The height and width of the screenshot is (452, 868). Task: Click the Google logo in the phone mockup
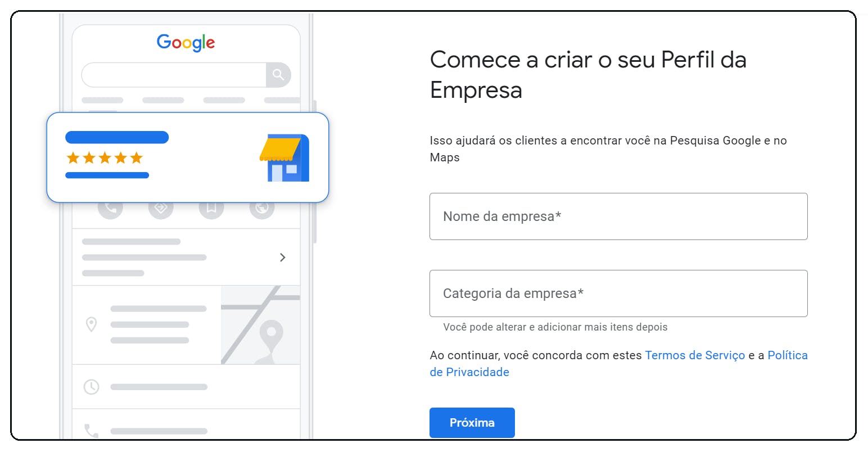(186, 43)
